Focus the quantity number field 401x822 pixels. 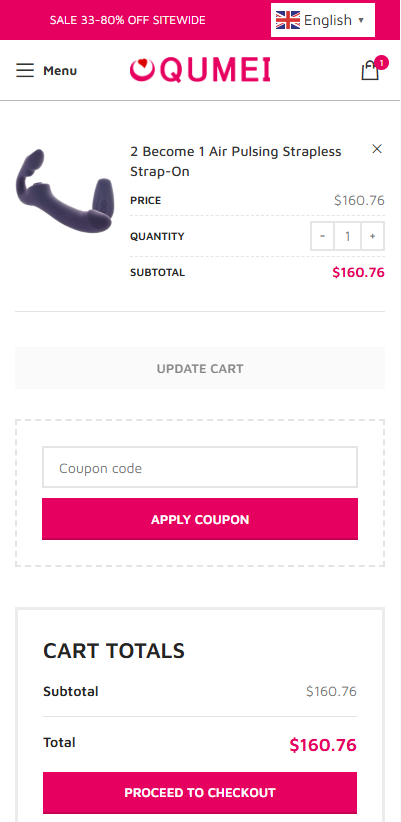(348, 236)
